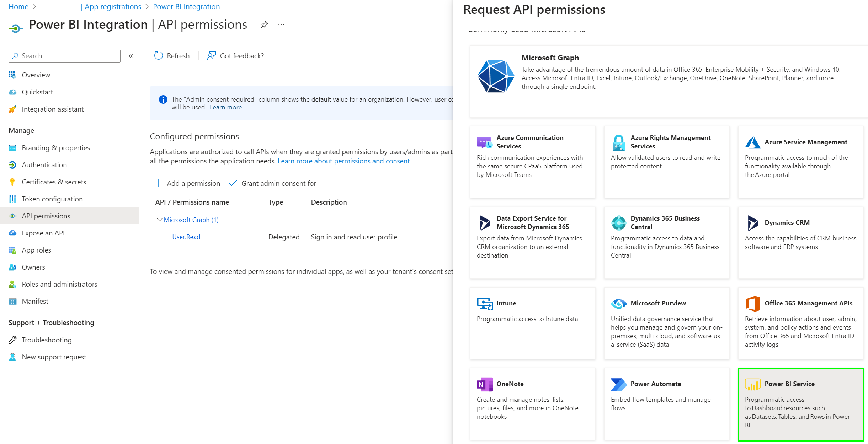Viewport: 868px width, 444px height.
Task: Click the Owners people icon
Action: tap(12, 267)
